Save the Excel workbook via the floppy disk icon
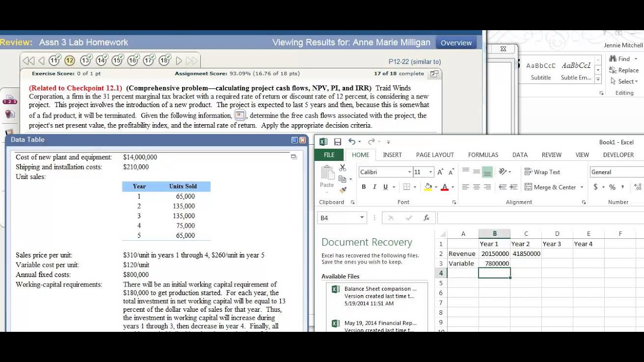The height and width of the screenshot is (362, 644). coord(338,142)
